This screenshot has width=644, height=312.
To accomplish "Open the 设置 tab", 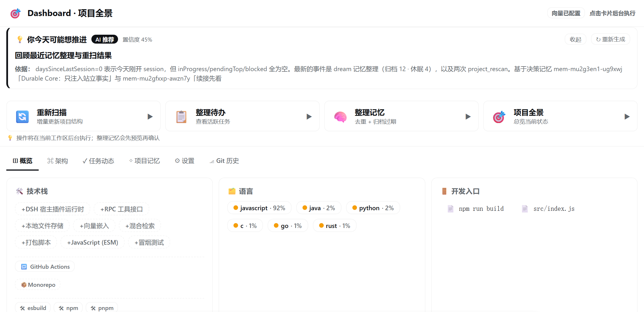I will (x=185, y=161).
